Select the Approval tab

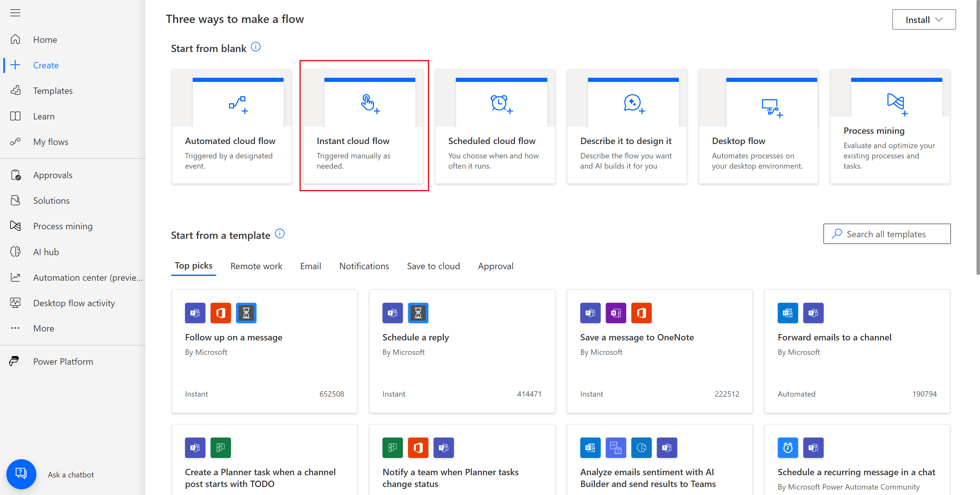pyautogui.click(x=496, y=266)
